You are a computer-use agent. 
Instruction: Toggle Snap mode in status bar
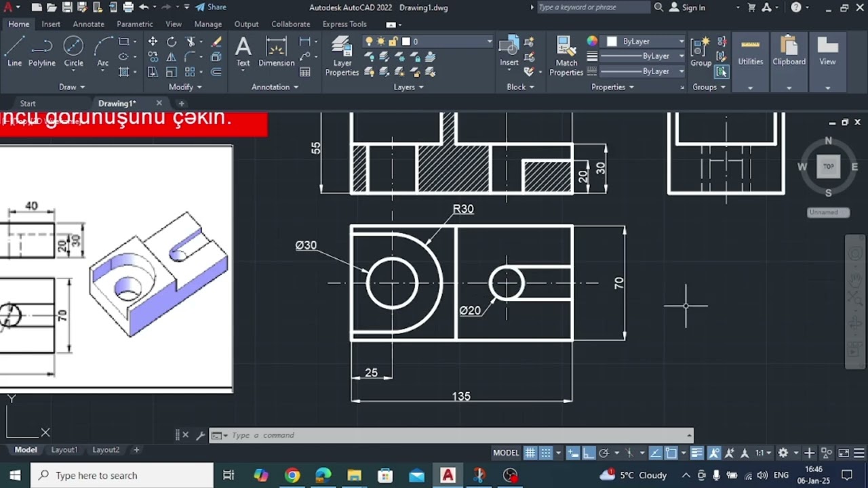pyautogui.click(x=546, y=453)
